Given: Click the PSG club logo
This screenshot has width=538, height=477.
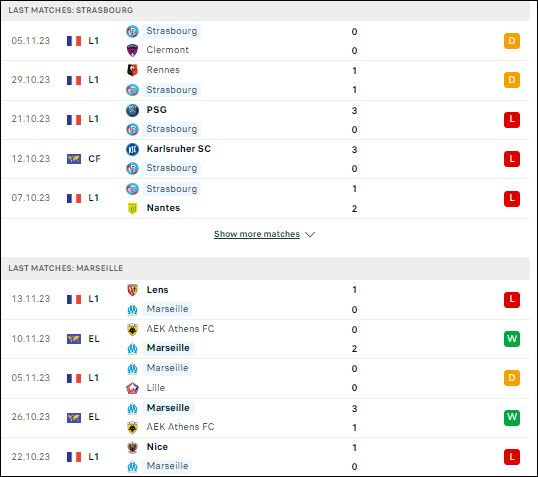Looking at the screenshot, I should (132, 110).
